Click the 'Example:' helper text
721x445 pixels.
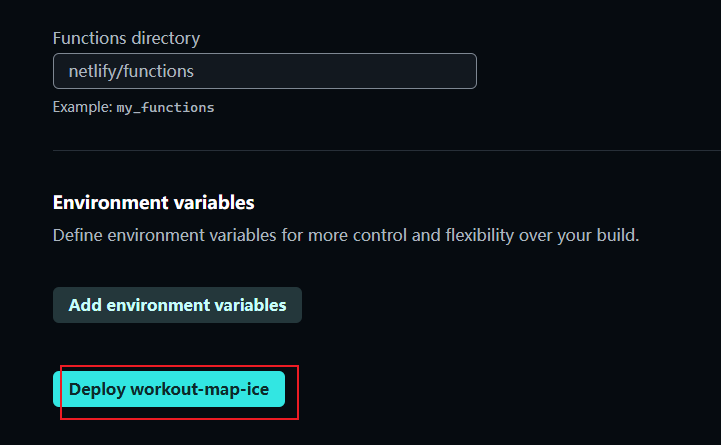(82, 107)
